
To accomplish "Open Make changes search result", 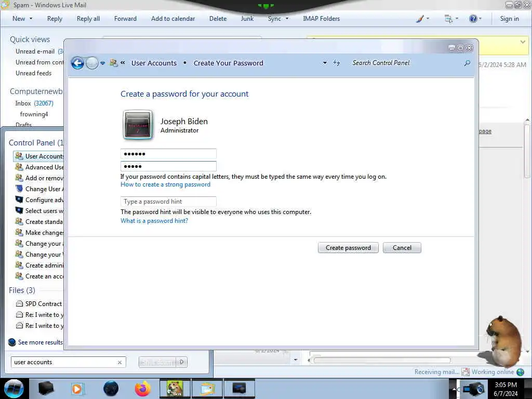I will [39, 233].
